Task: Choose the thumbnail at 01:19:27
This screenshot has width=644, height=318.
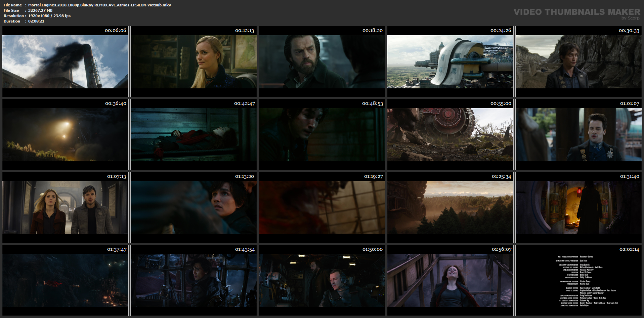Action: 322,207
